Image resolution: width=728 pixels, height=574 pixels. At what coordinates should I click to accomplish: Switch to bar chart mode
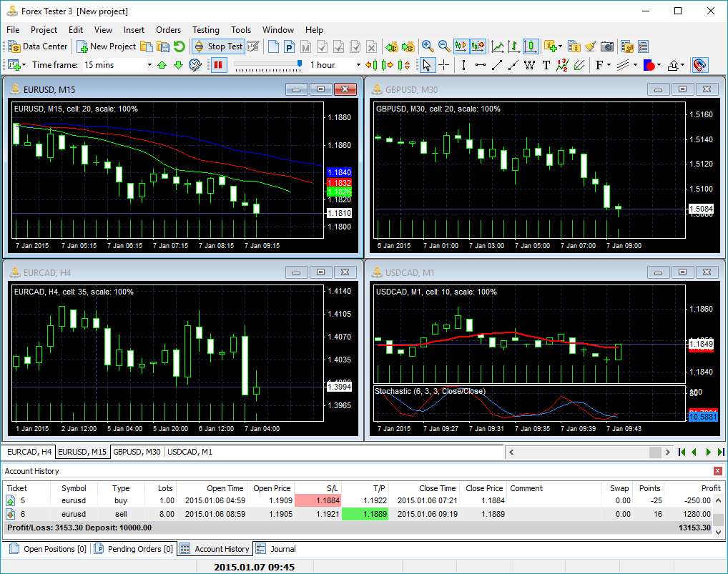[x=513, y=46]
